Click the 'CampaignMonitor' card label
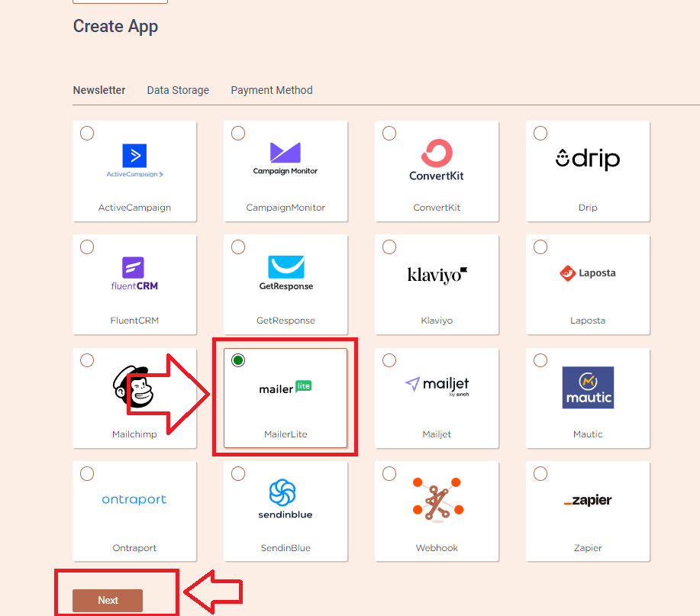 pyautogui.click(x=285, y=208)
